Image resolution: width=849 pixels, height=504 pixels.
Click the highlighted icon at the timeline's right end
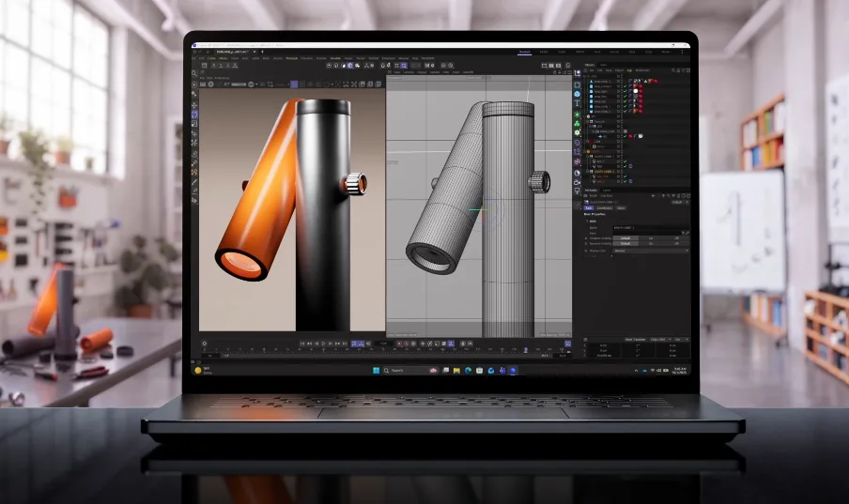[x=567, y=344]
